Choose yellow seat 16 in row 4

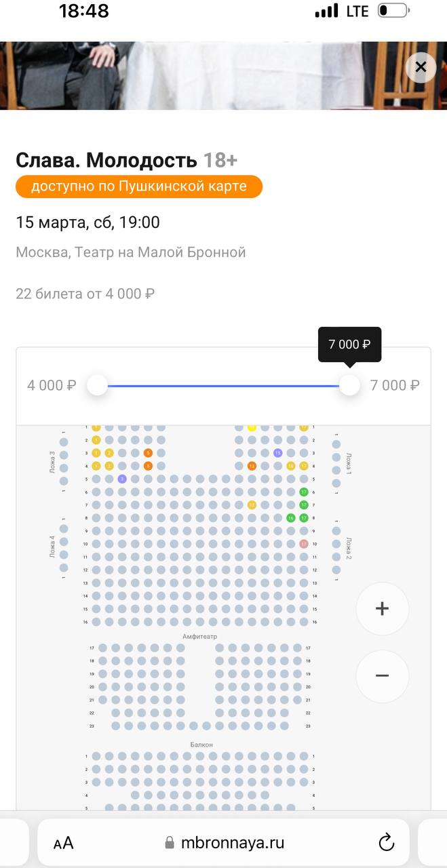coord(290,466)
